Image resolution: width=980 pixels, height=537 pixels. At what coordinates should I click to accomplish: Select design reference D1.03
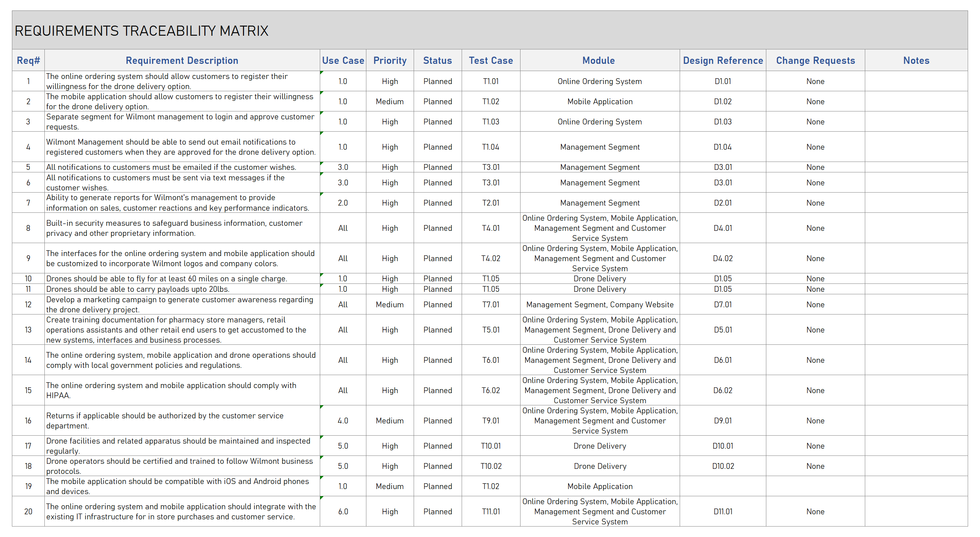coord(722,122)
